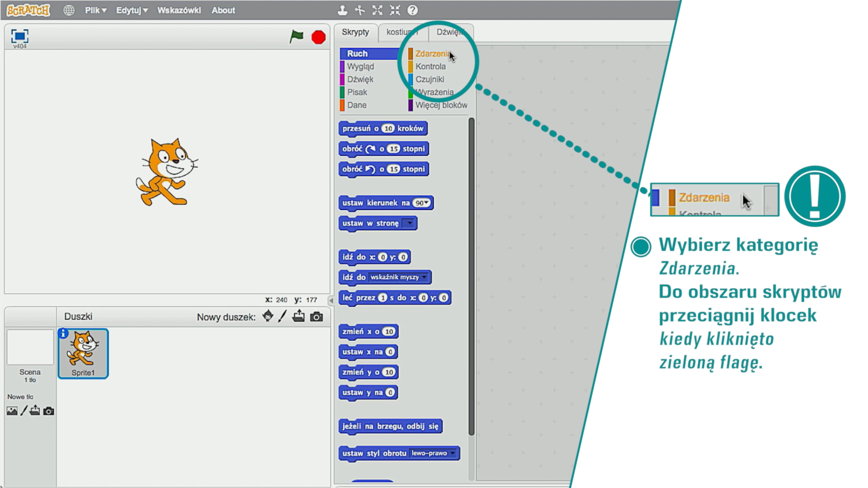
Task: Click 15 field in counterclockwise obróć block
Action: [x=394, y=169]
